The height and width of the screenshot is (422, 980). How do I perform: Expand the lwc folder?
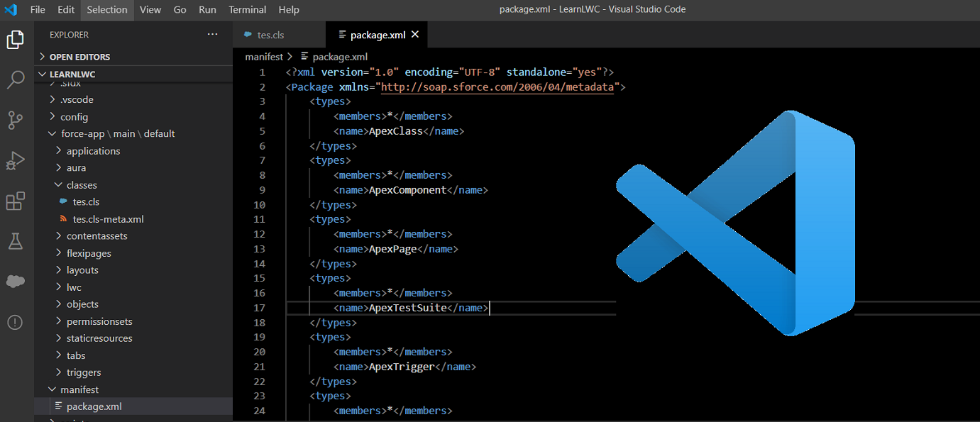(x=74, y=287)
